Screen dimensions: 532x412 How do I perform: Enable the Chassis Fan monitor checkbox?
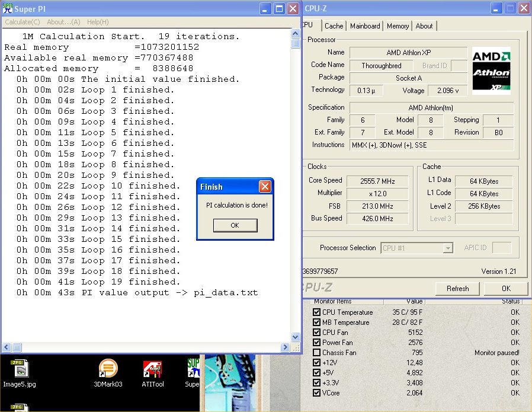(316, 352)
